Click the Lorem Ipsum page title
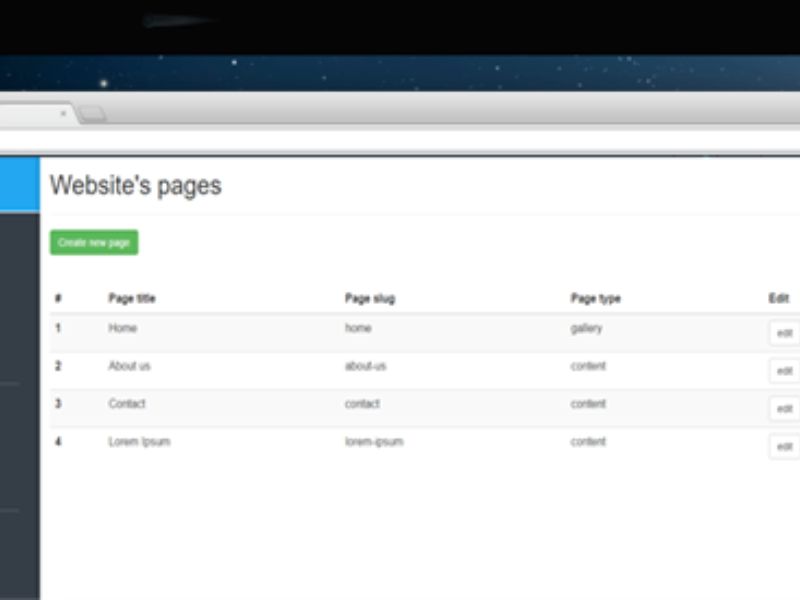Image resolution: width=800 pixels, height=600 pixels. (139, 442)
